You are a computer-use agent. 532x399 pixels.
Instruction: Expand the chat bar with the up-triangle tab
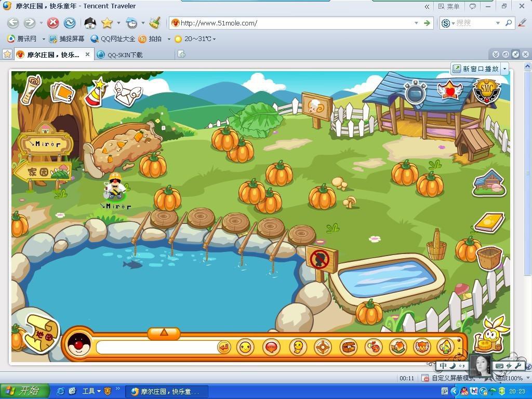click(x=164, y=333)
